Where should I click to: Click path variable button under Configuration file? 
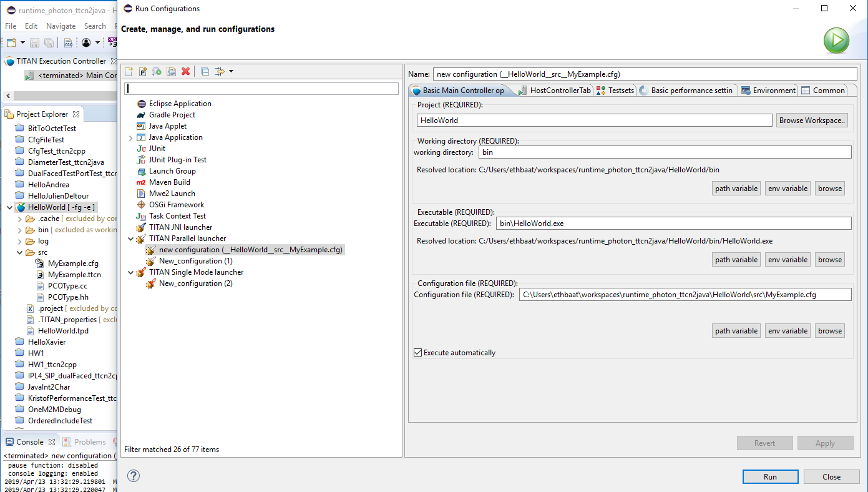[x=736, y=331]
